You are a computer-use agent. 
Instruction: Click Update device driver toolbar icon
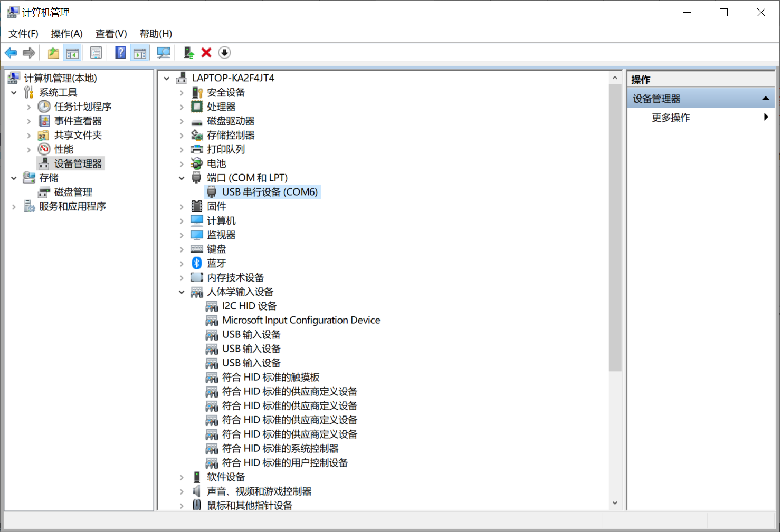tap(188, 53)
